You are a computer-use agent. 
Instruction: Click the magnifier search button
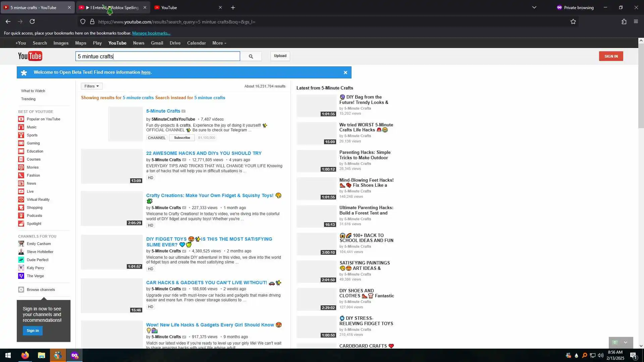coord(251,56)
